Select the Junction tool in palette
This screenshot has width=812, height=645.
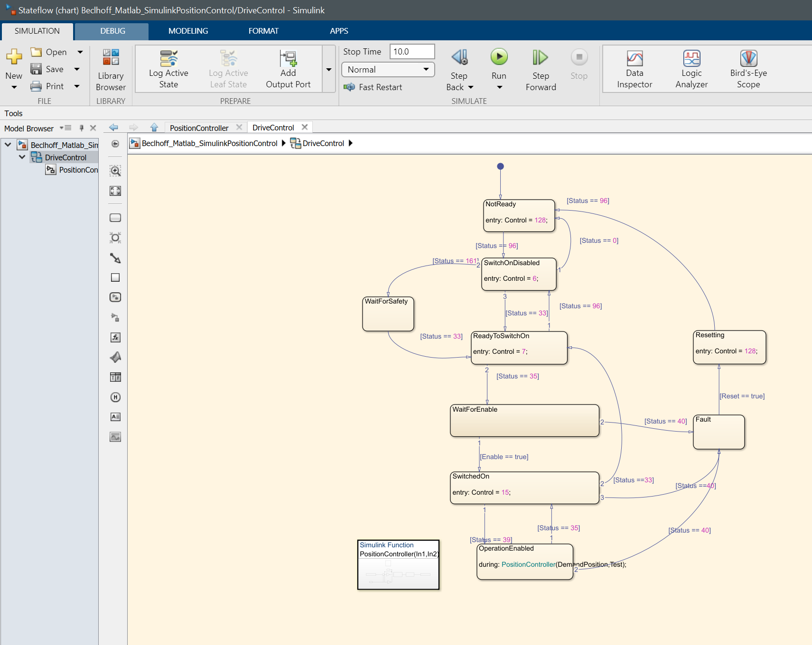tap(115, 238)
